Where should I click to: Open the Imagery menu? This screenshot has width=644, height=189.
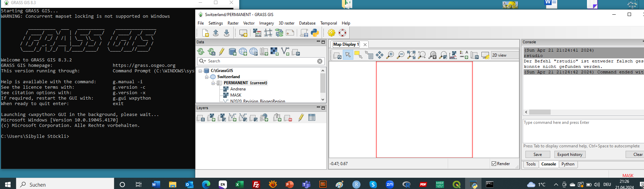pos(266,23)
